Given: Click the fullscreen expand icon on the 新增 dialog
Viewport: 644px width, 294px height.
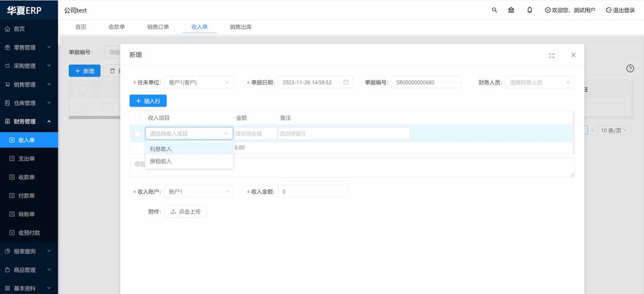Looking at the screenshot, I should click(551, 56).
